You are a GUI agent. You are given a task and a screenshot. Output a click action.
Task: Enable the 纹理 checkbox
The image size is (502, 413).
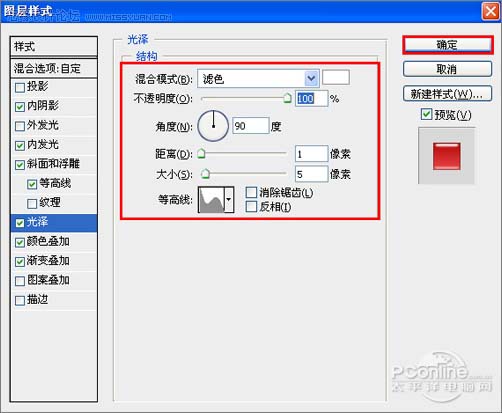click(x=32, y=203)
